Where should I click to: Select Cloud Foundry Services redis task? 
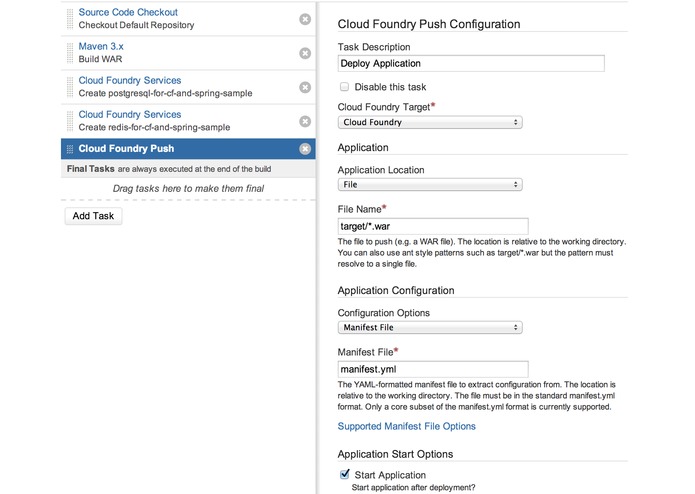click(130, 114)
